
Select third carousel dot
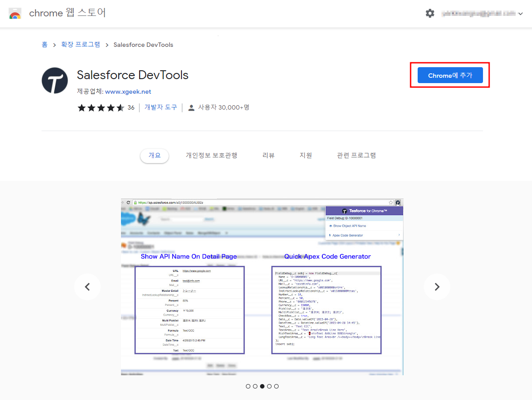[262, 386]
